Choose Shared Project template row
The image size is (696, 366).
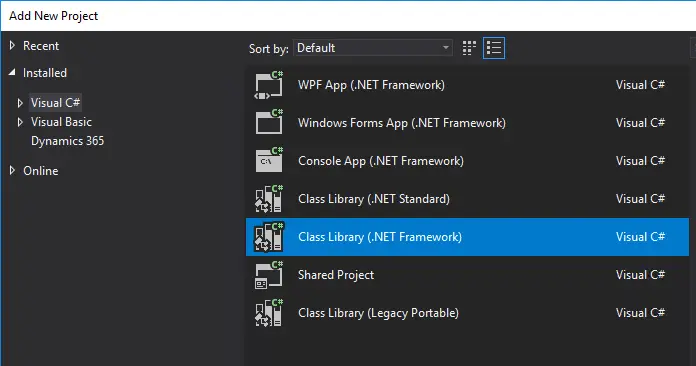click(x=467, y=275)
